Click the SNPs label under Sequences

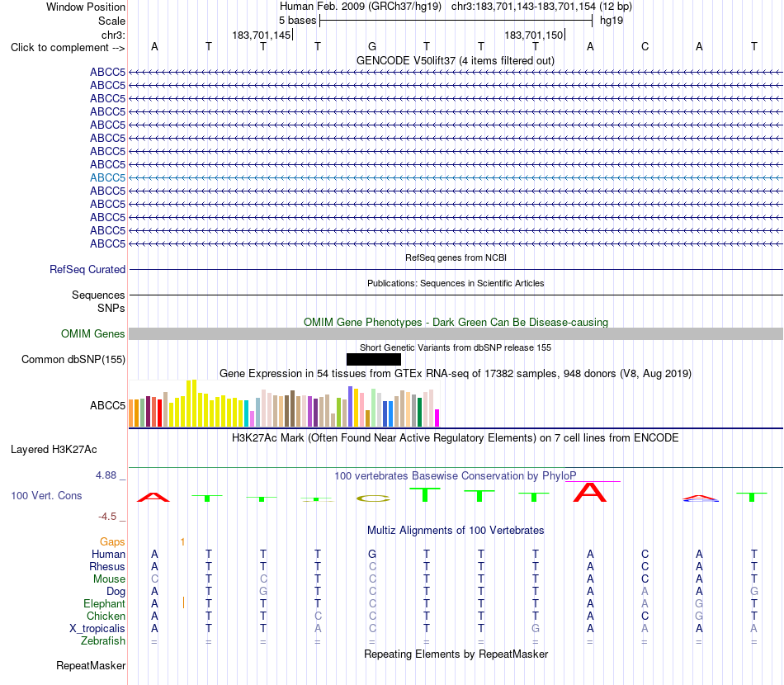pyautogui.click(x=111, y=308)
